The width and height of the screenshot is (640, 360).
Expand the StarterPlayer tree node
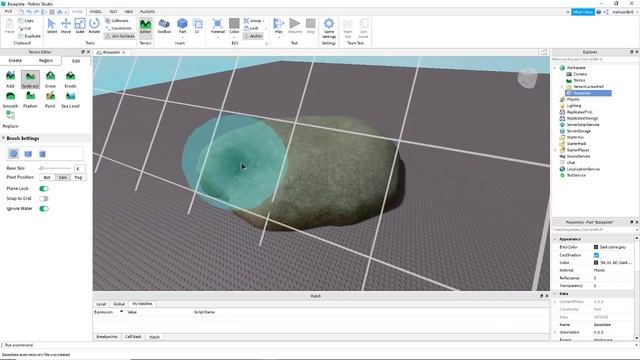555,150
